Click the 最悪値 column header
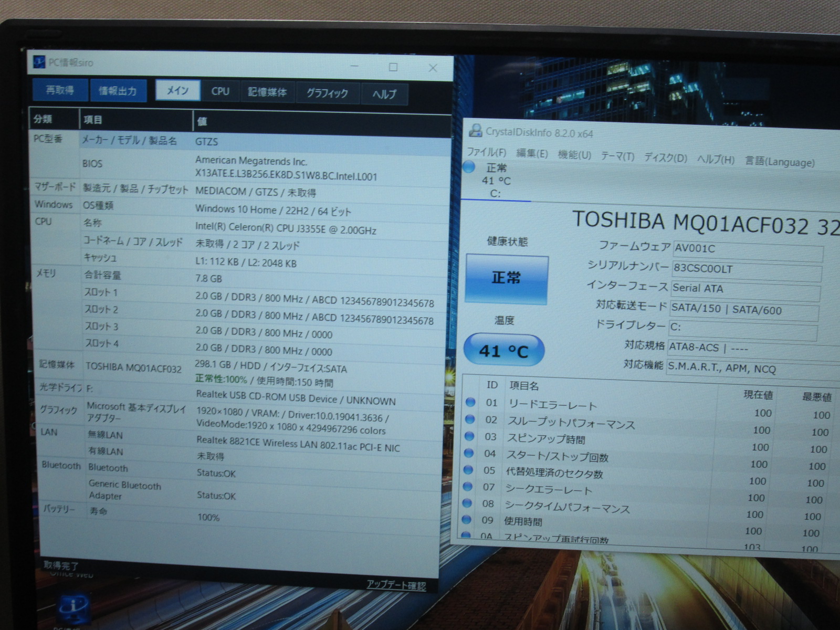 tap(816, 397)
